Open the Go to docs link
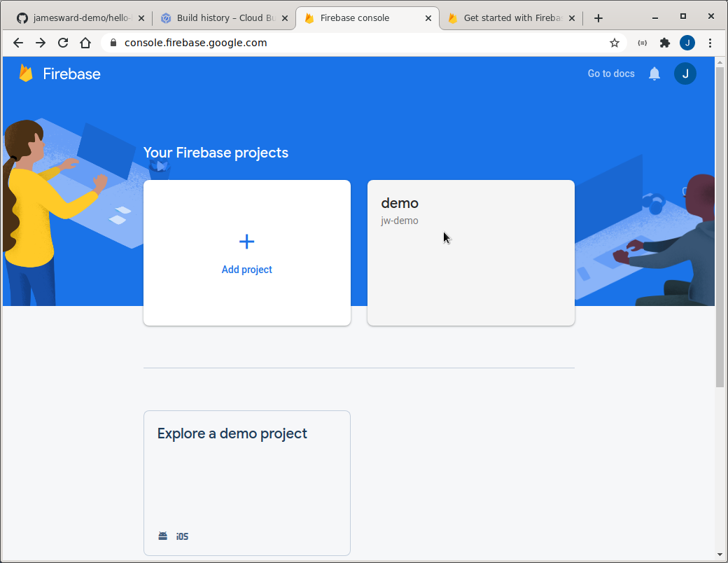Viewport: 728px width, 563px height. click(x=611, y=74)
